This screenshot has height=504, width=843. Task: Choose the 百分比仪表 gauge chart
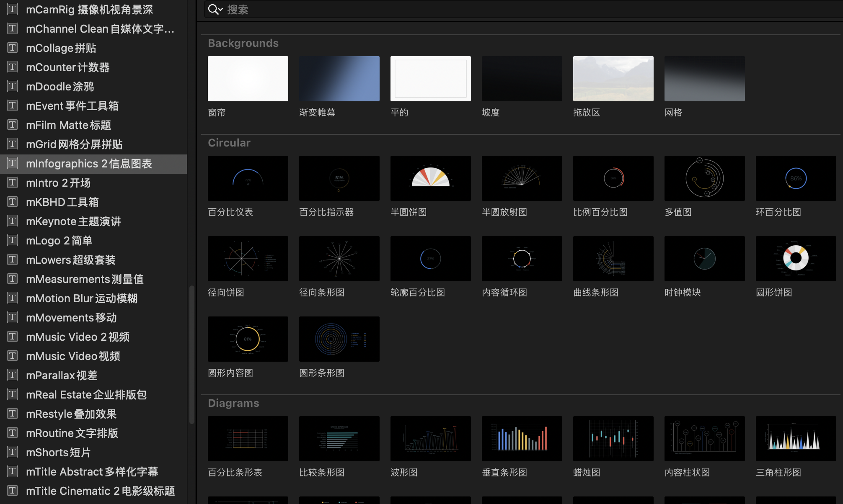pos(248,178)
